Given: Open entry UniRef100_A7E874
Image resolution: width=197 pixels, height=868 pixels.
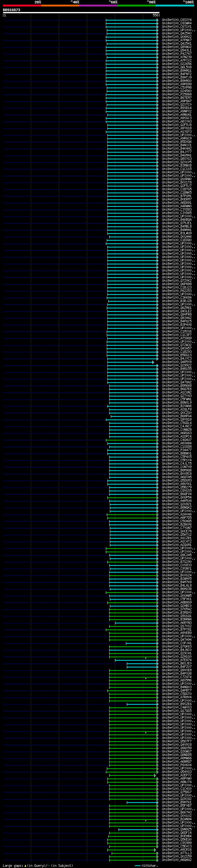Looking at the screenshot, I should pos(176,660).
